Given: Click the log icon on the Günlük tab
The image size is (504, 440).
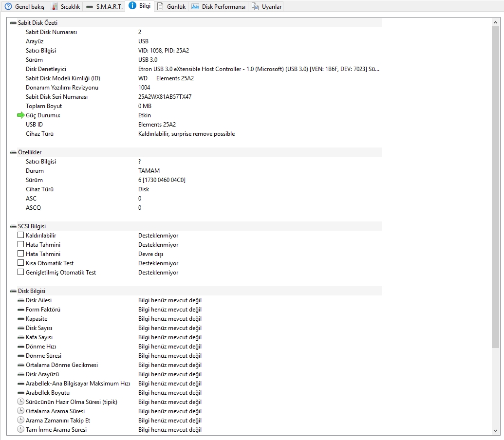Looking at the screenshot, I should pyautogui.click(x=161, y=7).
